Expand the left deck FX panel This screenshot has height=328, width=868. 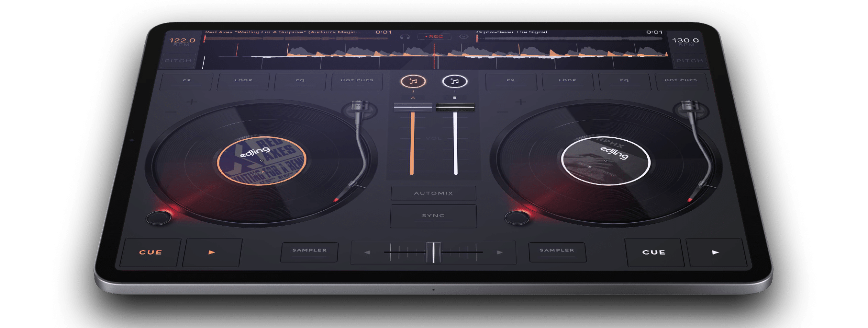186,81
